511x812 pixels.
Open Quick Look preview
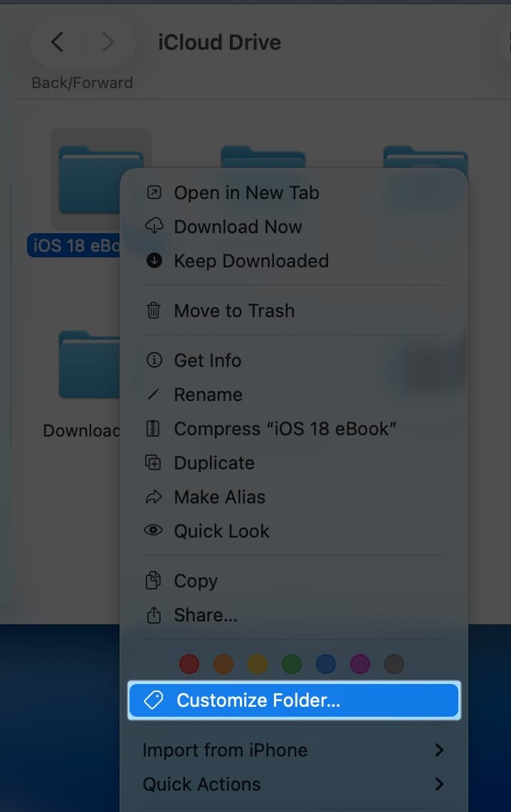click(294, 531)
